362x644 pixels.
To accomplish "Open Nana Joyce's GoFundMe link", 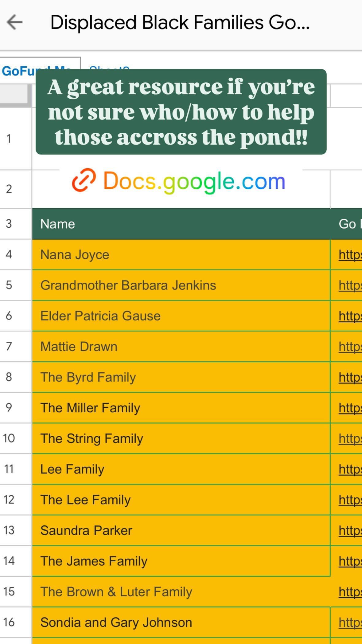I will point(350,255).
